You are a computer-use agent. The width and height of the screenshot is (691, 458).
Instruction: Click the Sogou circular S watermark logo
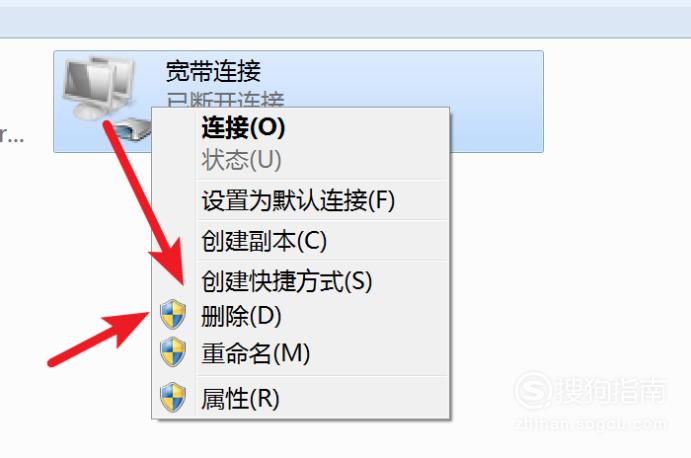533,390
